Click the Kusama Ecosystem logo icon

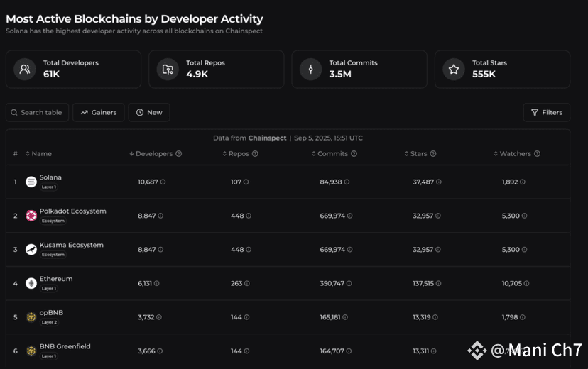pos(31,250)
